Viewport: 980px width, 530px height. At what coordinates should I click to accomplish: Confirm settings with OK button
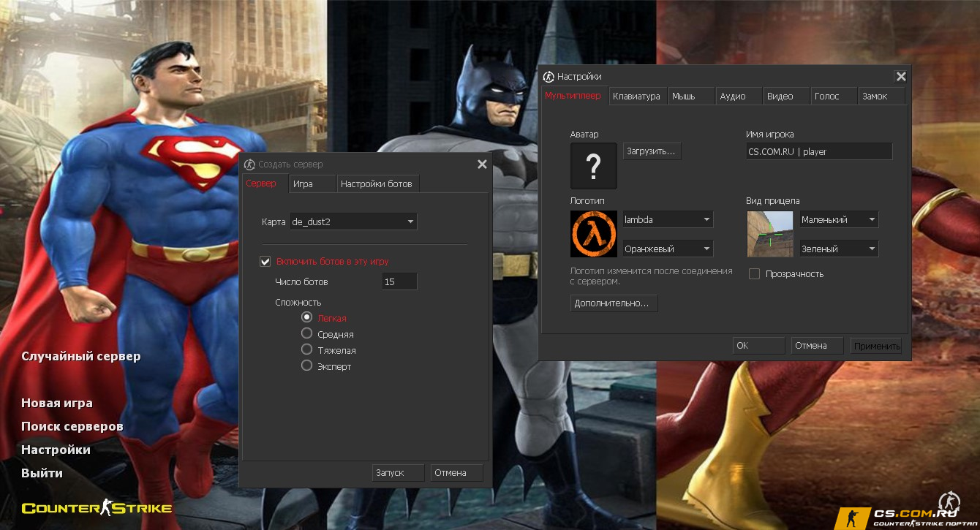point(758,346)
